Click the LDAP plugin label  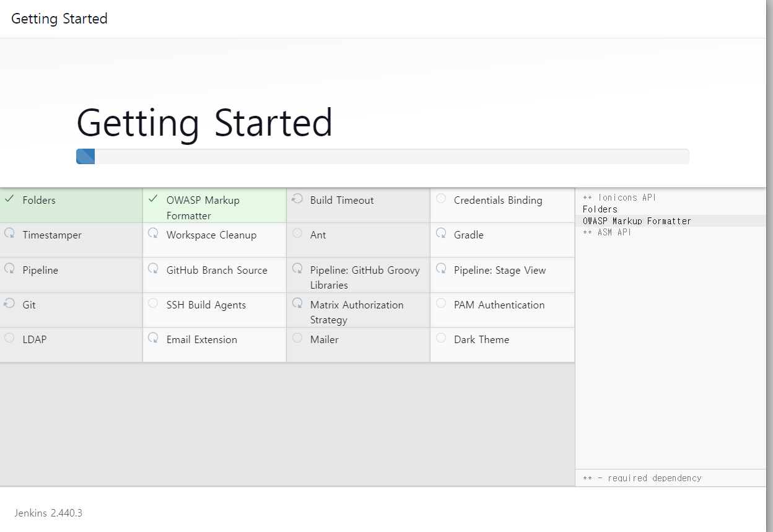(x=34, y=339)
